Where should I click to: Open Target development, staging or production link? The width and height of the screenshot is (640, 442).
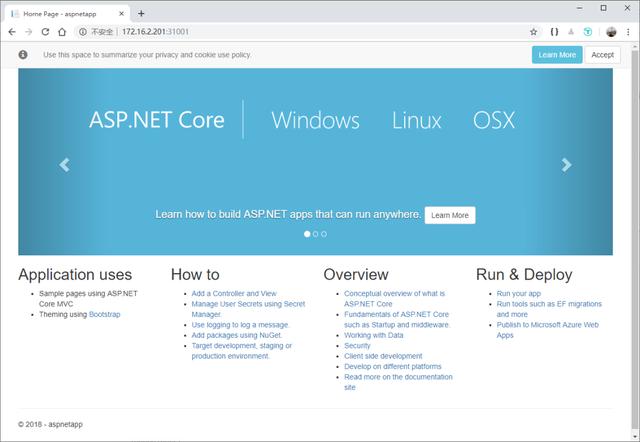pyautogui.click(x=242, y=351)
